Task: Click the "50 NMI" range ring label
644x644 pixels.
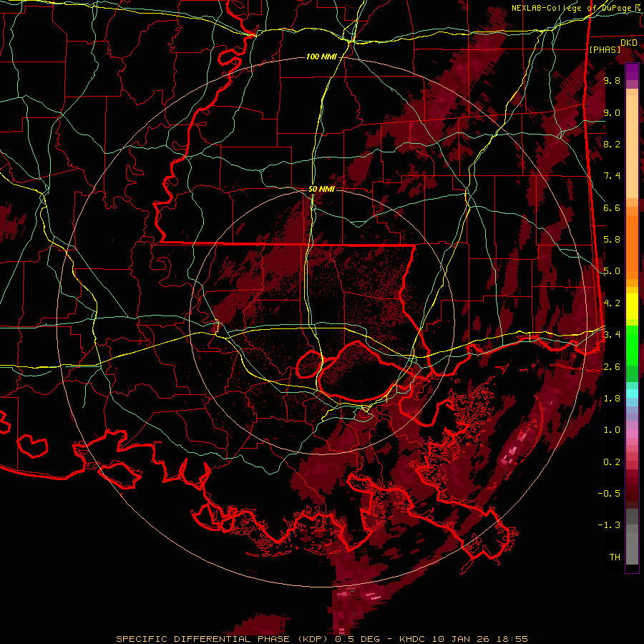Action: tap(321, 189)
